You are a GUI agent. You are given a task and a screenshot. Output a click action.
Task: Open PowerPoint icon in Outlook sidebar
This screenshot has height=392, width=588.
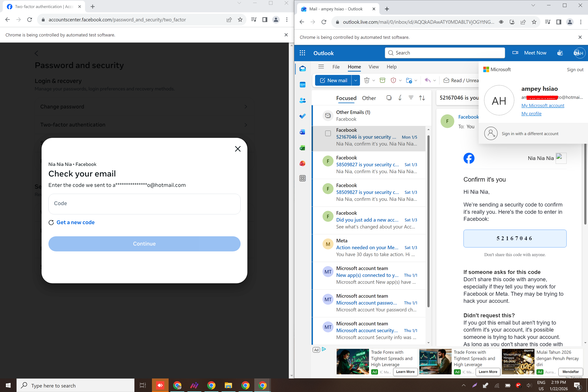(x=302, y=164)
